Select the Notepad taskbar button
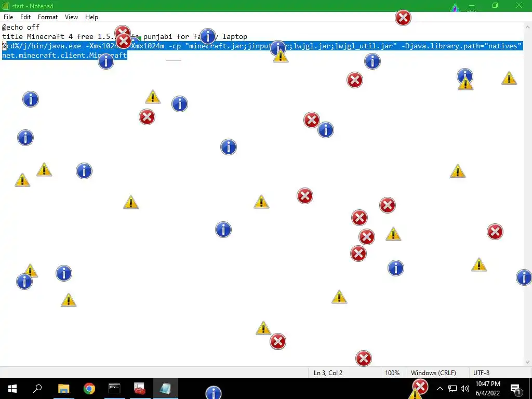The width and height of the screenshot is (532, 399). pyautogui.click(x=165, y=389)
